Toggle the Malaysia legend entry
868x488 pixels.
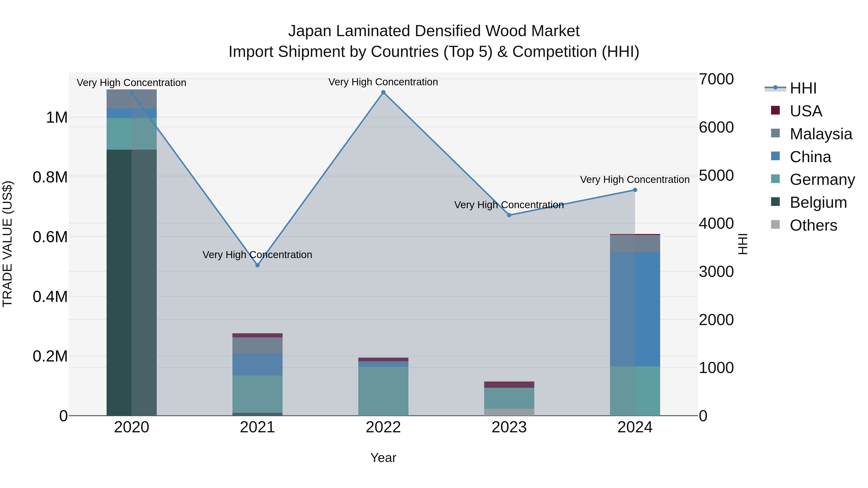(811, 134)
